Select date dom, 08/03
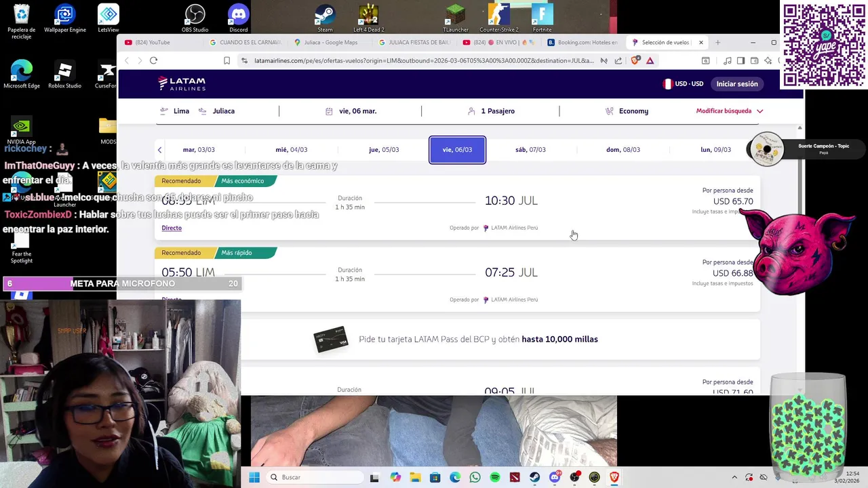868x488 pixels. coord(623,150)
